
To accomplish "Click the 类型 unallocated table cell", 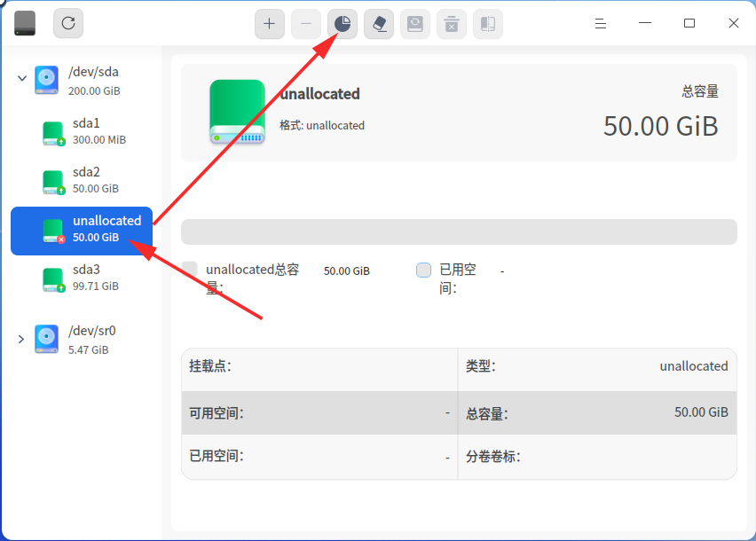I will 597,369.
